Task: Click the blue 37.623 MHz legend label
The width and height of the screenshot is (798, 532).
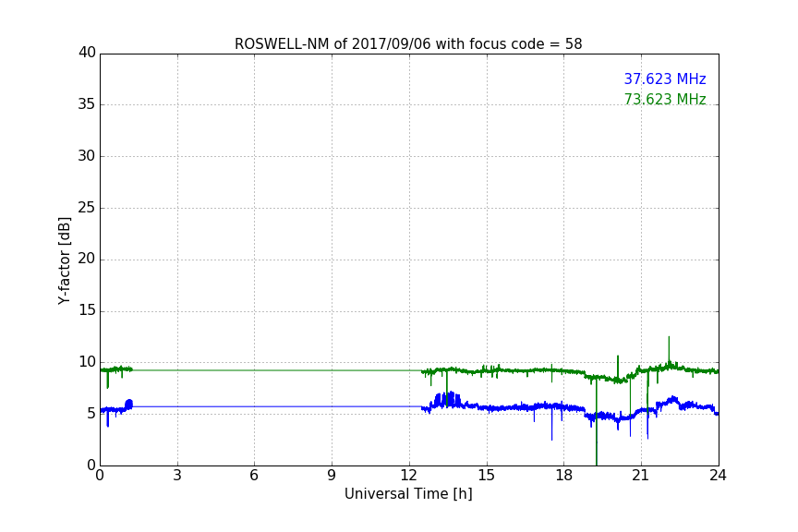Action: coord(665,79)
